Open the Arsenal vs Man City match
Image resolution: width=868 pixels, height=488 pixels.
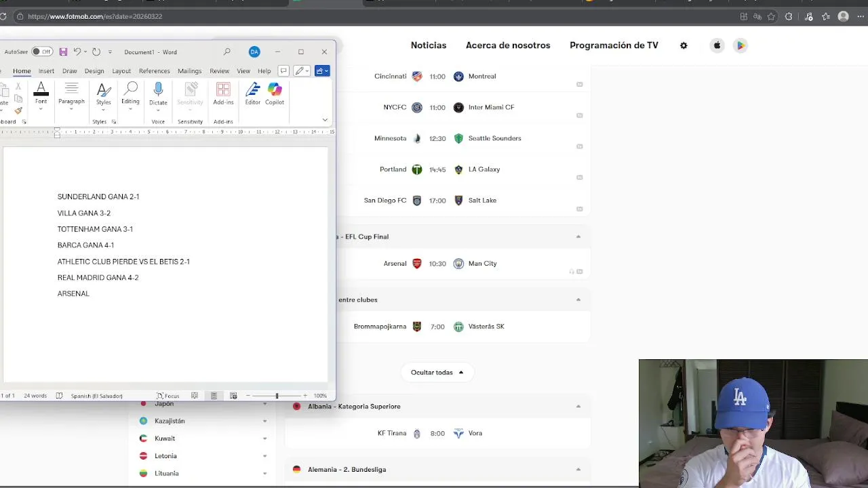pyautogui.click(x=439, y=264)
